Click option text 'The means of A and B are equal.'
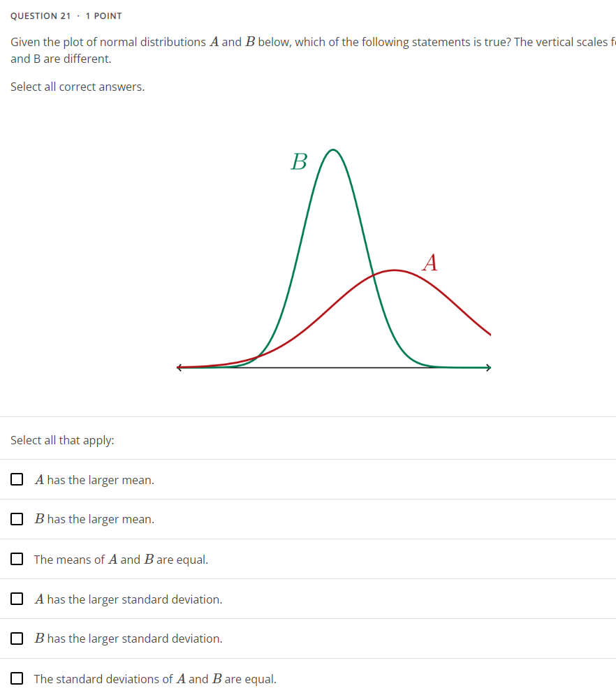 click(121, 560)
